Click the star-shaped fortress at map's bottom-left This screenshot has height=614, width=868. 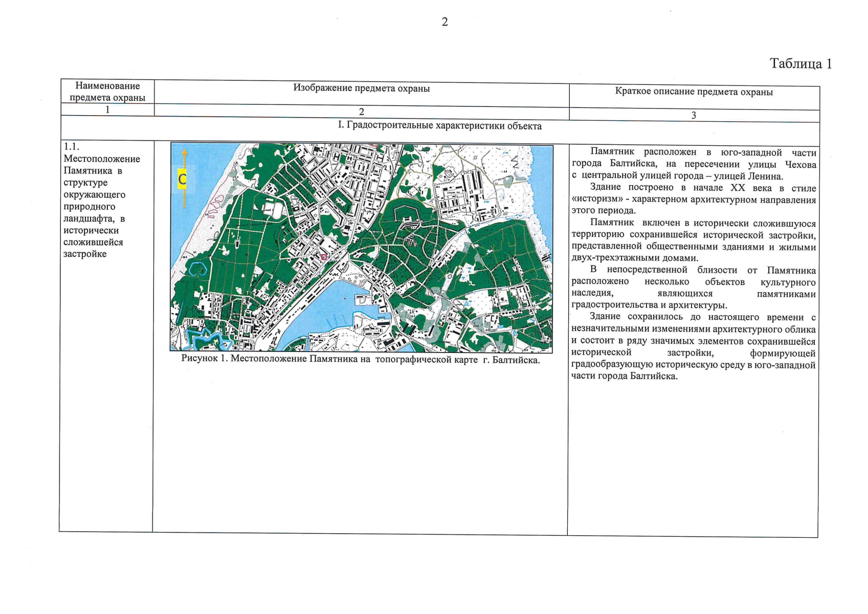click(x=206, y=339)
